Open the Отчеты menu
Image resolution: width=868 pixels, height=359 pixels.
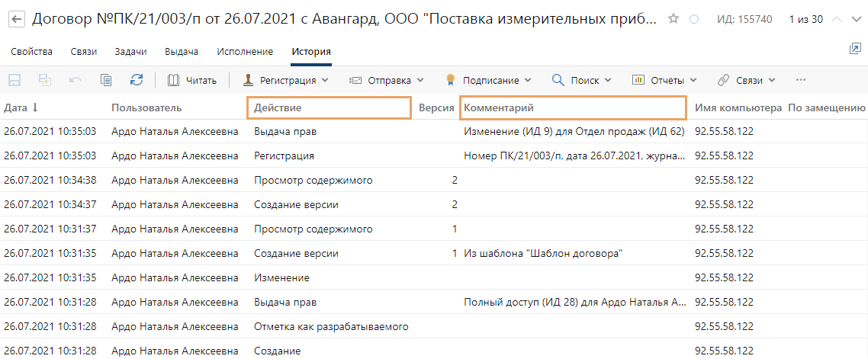(x=664, y=80)
